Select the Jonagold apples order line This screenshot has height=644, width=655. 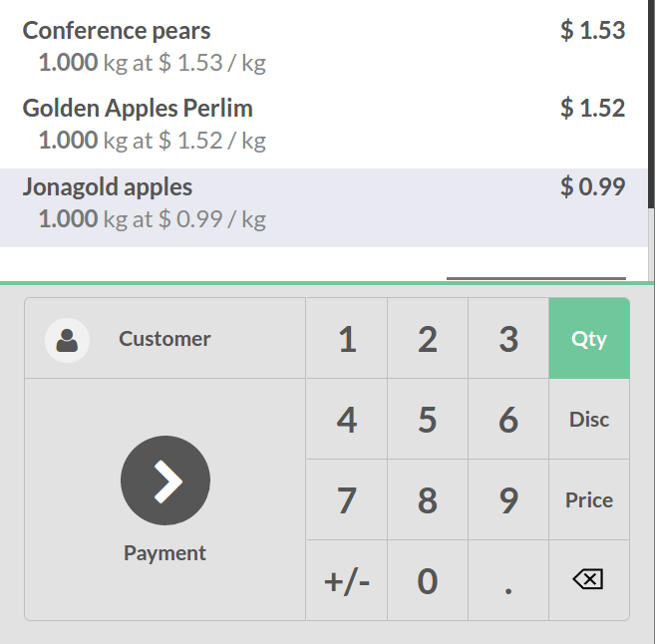(324, 207)
